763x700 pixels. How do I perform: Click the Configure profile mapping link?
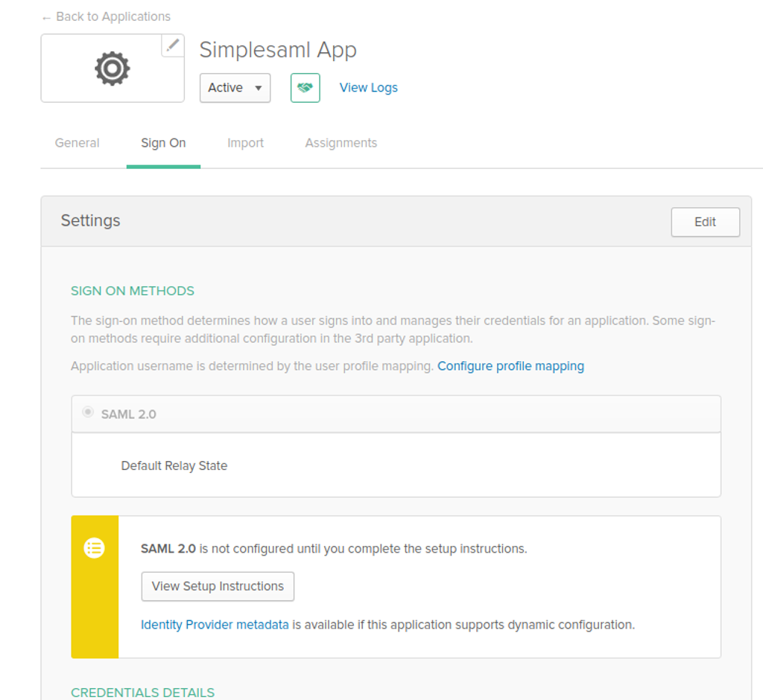510,366
